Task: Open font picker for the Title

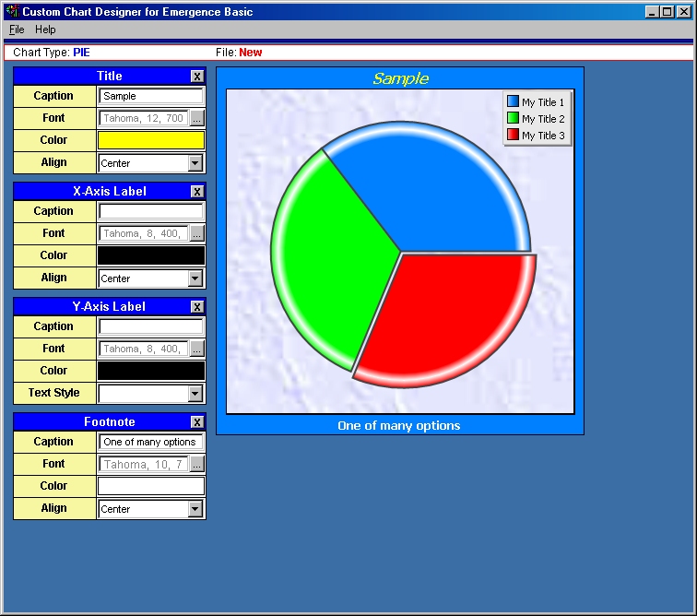Action: 197,118
